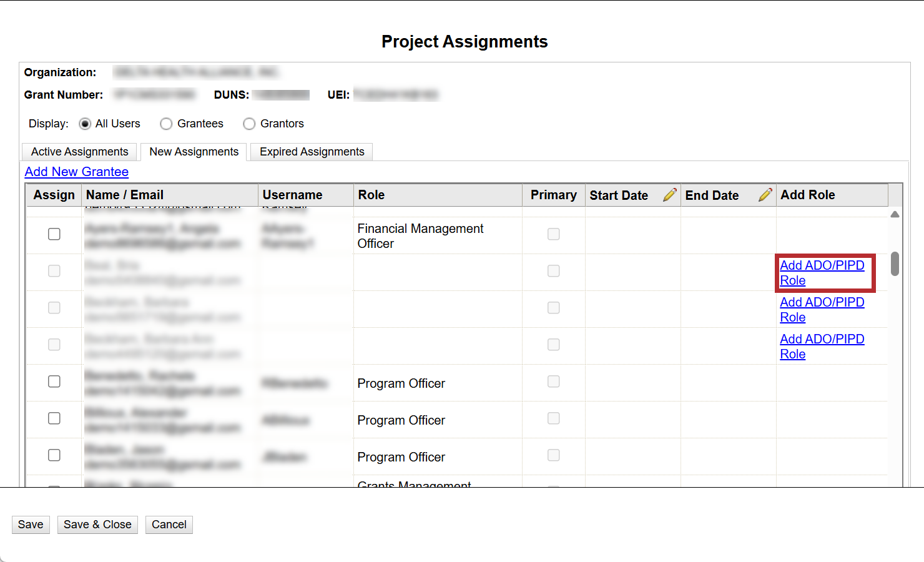924x562 pixels.
Task: Click the Add New Grantee link
Action: tap(77, 172)
